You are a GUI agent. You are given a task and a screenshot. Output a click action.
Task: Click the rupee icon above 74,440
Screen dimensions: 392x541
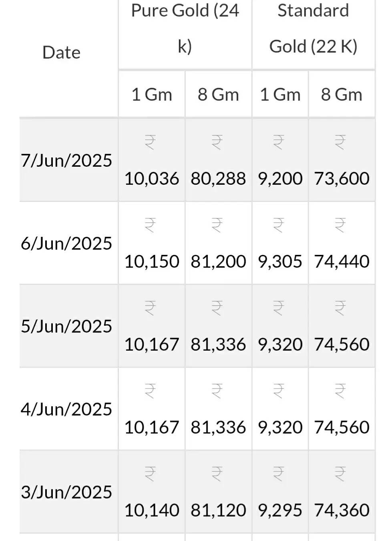340,225
